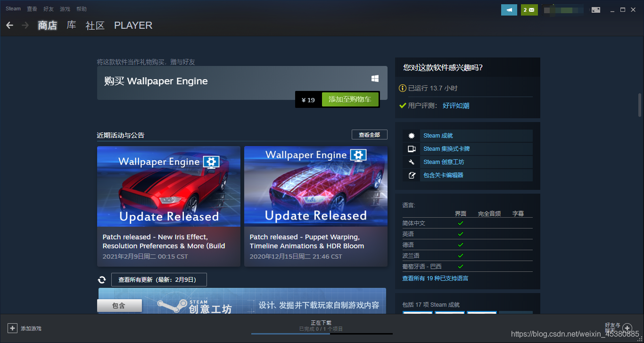Open the Puppet Warping patch announcement
The height and width of the screenshot is (343, 644).
(316, 206)
